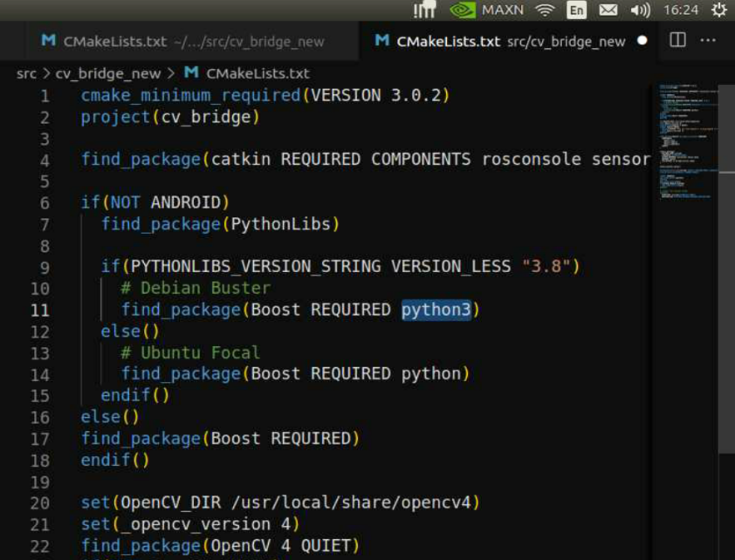Open the NVIDIA power mode indicator icon
The image size is (735, 560).
463,10
